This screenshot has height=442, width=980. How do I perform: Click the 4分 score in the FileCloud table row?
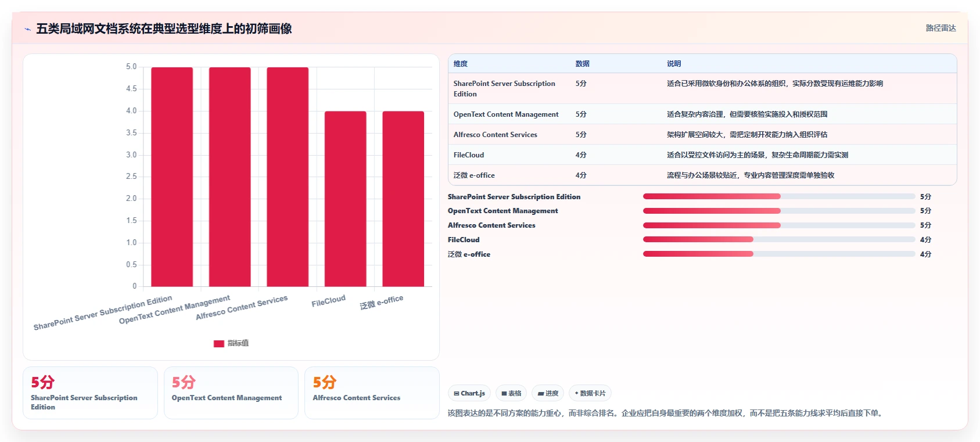[581, 155]
